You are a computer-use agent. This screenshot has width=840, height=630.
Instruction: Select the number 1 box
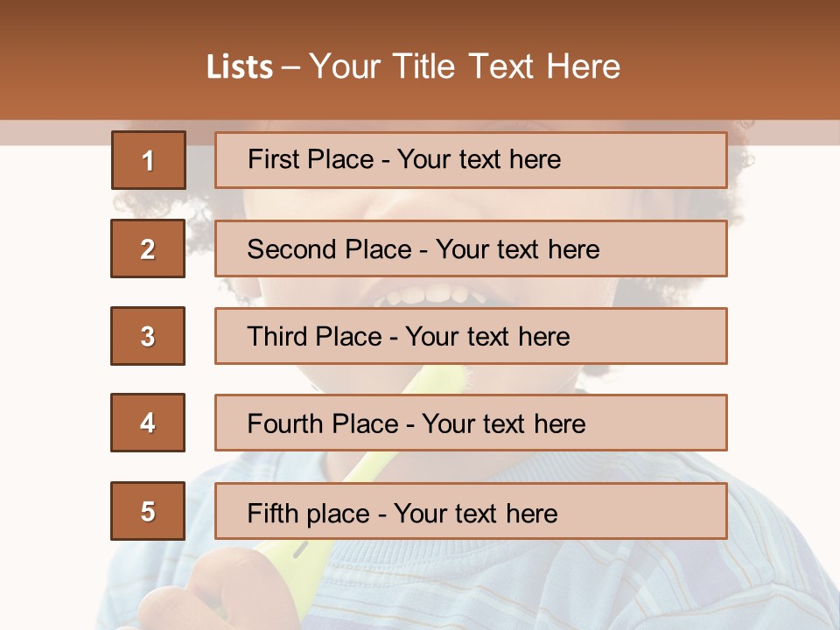pyautogui.click(x=148, y=160)
